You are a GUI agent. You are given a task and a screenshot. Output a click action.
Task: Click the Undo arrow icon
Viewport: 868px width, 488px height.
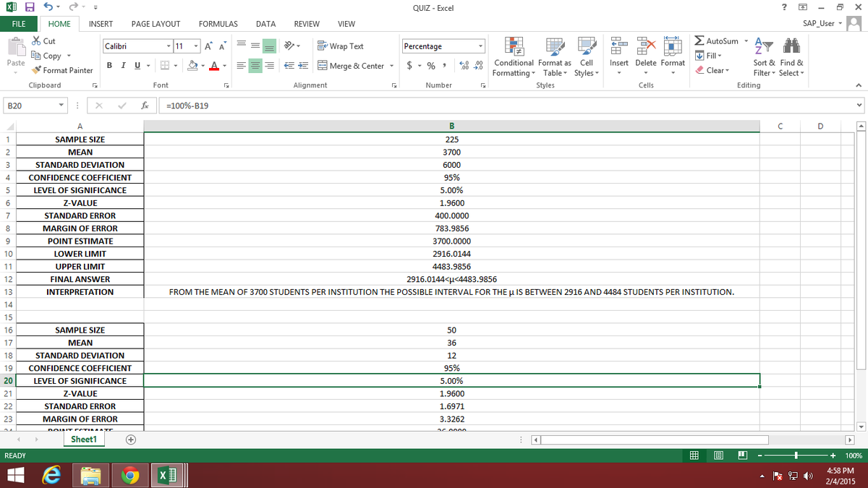48,8
